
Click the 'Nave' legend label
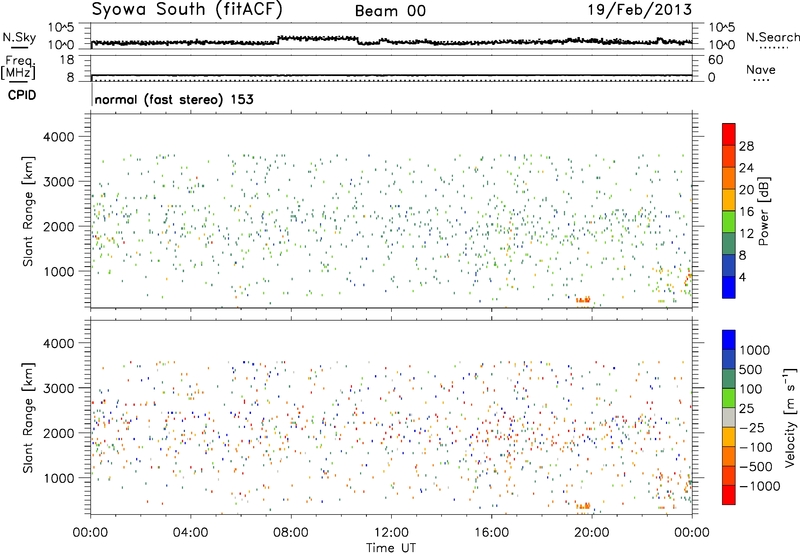point(761,69)
